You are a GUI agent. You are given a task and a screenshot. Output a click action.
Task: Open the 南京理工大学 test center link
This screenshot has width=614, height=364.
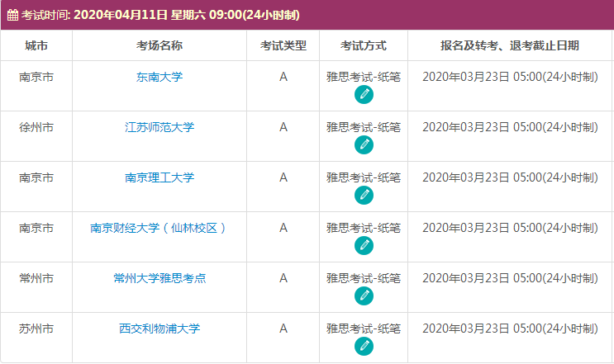click(159, 178)
